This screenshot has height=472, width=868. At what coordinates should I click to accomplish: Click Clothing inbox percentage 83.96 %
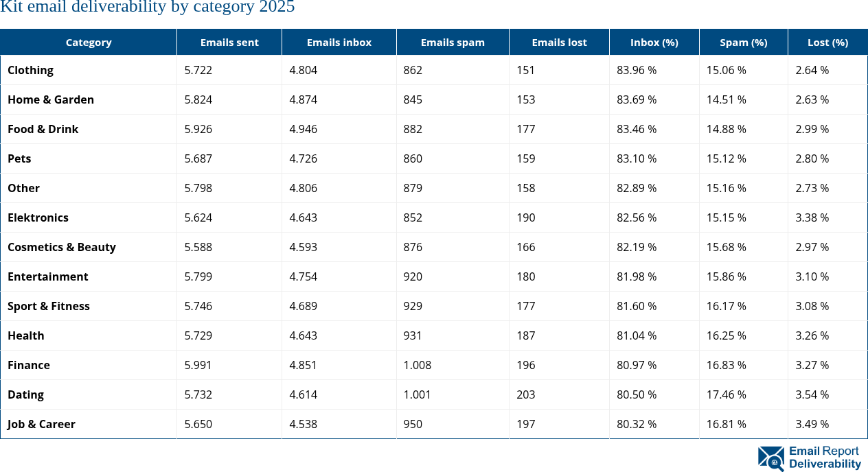637,70
